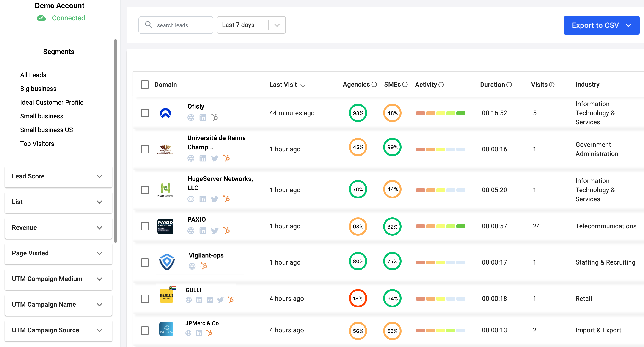Select the Big business segment
Image resolution: width=644 pixels, height=347 pixels.
[x=38, y=89]
